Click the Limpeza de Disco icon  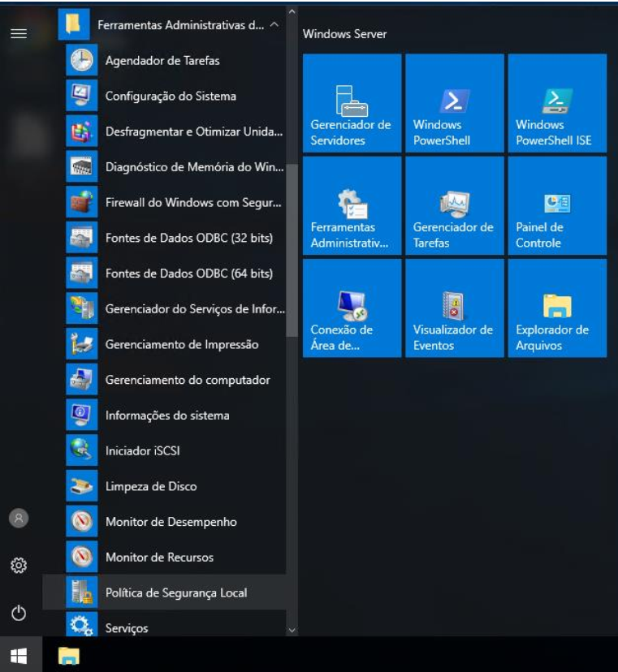[81, 486]
